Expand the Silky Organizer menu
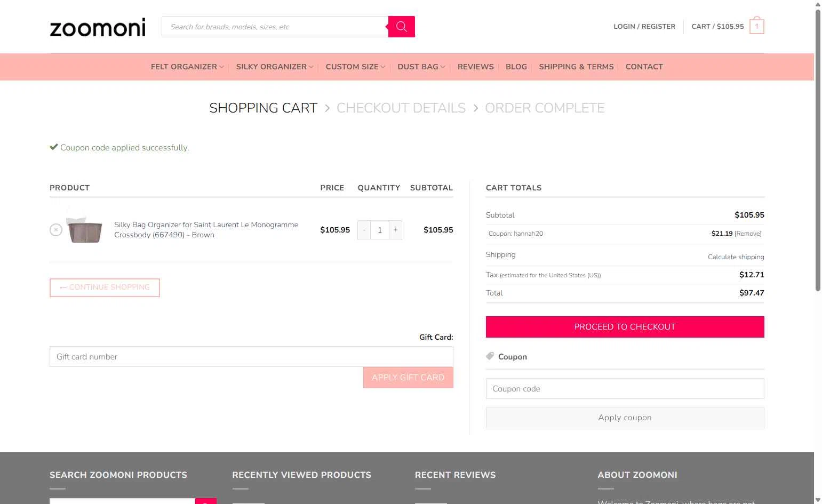The image size is (822, 504). [x=275, y=67]
